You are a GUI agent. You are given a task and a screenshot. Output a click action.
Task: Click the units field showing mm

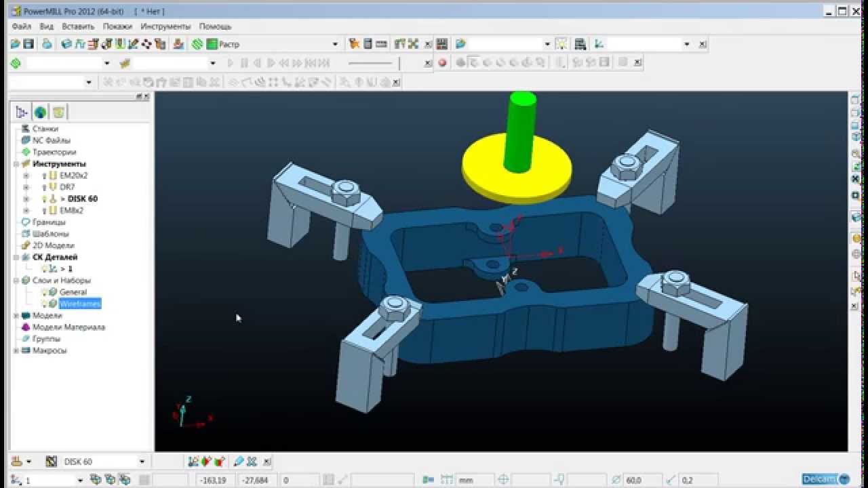pos(474,481)
